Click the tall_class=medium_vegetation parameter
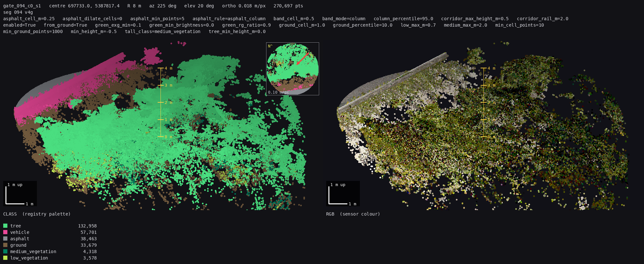The width and height of the screenshot is (644, 264). click(163, 31)
